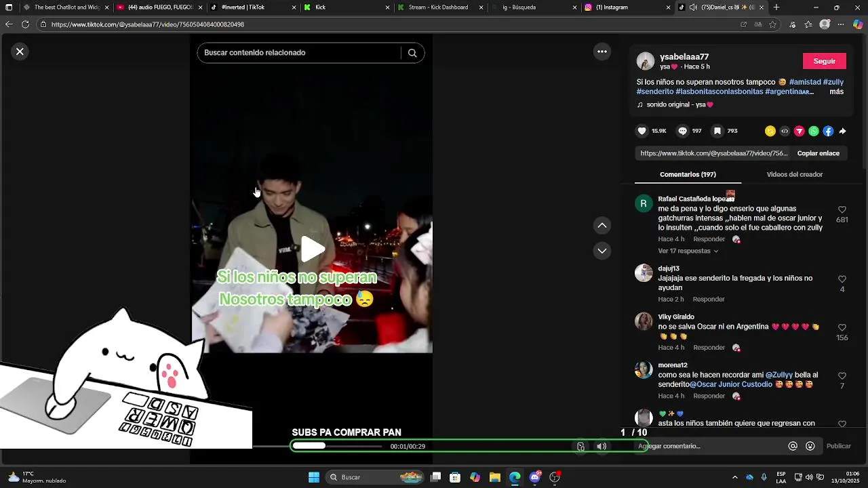This screenshot has height=488, width=868.
Task: Click the search magnifier icon in video search
Action: 412,53
